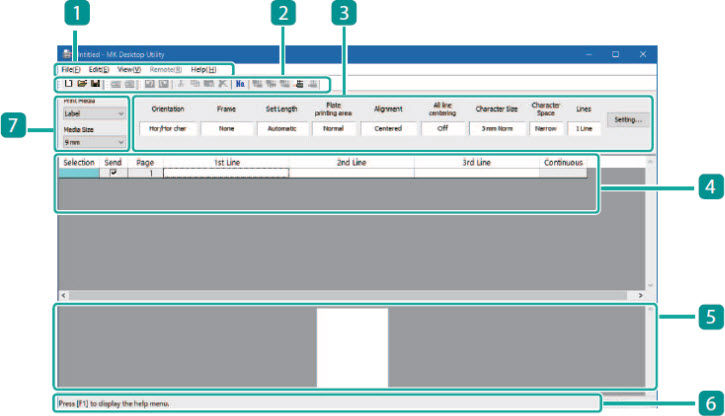Click the Save floppy disk icon
The height and width of the screenshot is (416, 725).
pyautogui.click(x=94, y=85)
